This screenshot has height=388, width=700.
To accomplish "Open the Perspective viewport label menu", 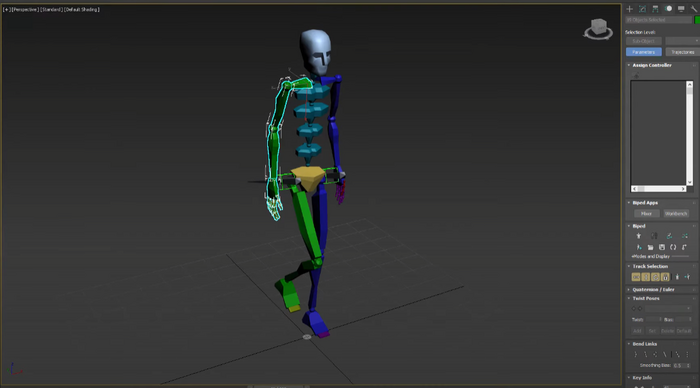I will point(25,9).
